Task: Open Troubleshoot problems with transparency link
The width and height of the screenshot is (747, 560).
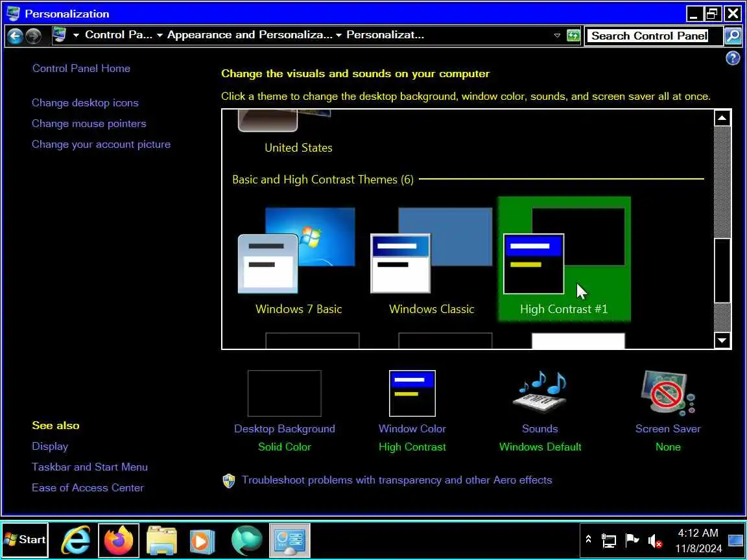Action: tap(397, 480)
